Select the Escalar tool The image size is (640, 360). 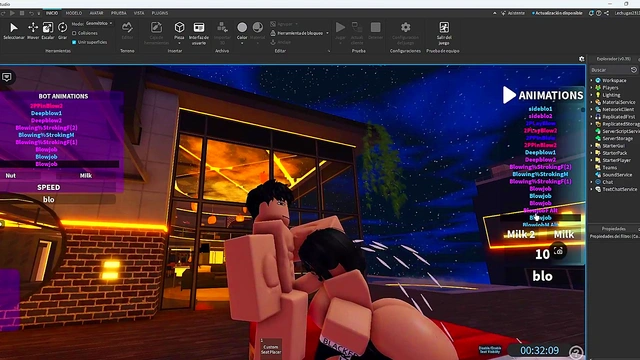48,31
